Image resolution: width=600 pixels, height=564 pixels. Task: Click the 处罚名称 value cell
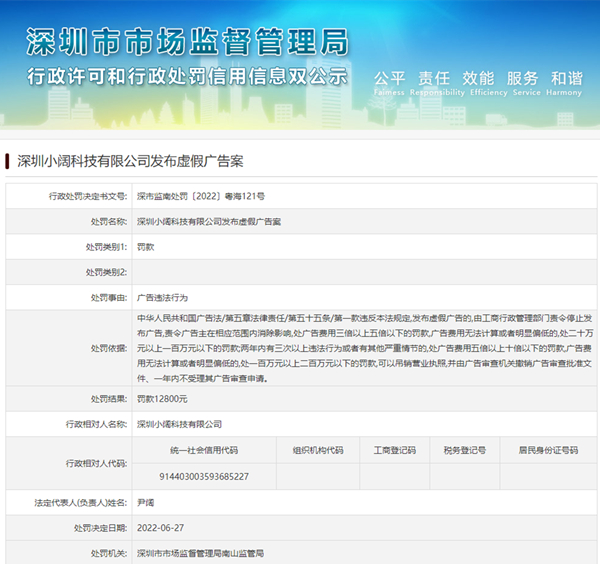click(209, 221)
